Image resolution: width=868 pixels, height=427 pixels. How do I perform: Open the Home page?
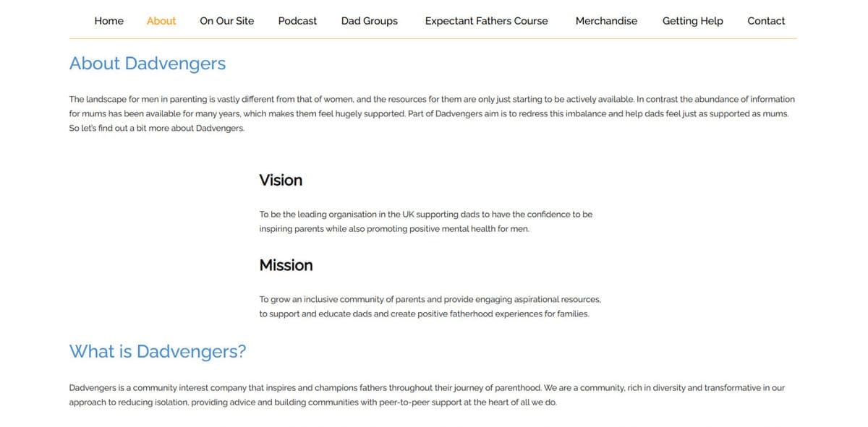pos(109,21)
